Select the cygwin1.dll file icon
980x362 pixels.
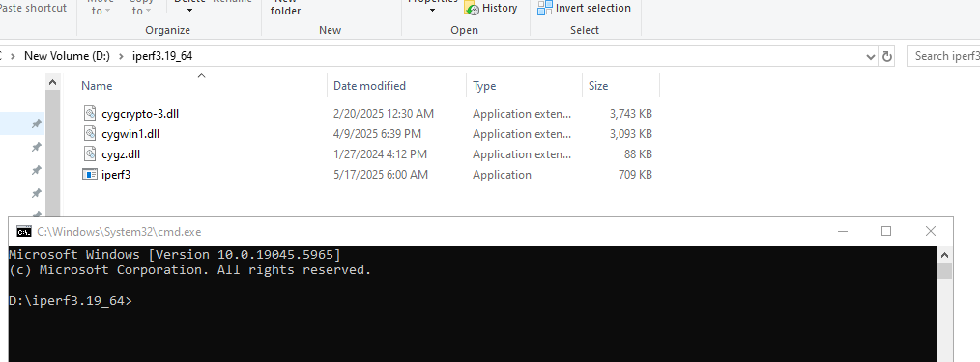[x=91, y=133]
